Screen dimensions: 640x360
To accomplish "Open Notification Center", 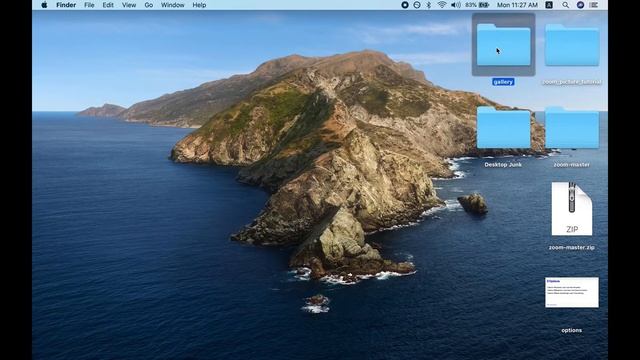I will [594, 5].
